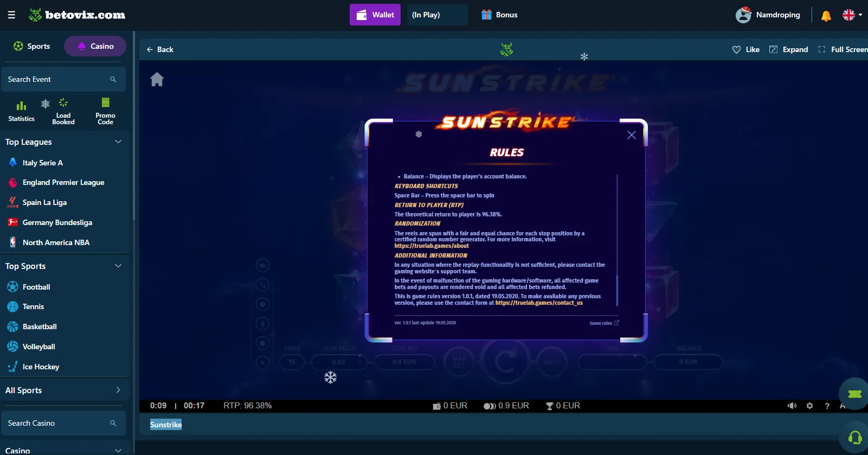Viewport: 868px width, 455px height.
Task: Open the truelab.games/contact_us link
Action: pyautogui.click(x=539, y=303)
